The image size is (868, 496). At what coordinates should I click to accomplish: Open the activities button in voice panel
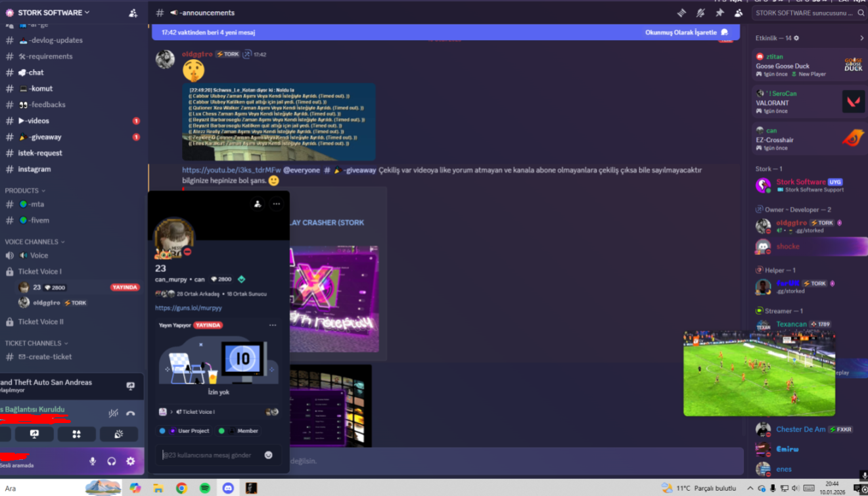[x=76, y=434]
